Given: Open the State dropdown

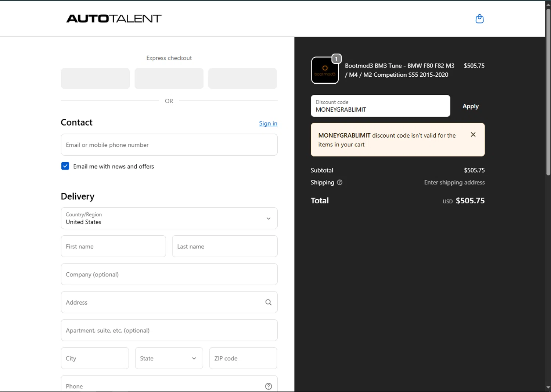Looking at the screenshot, I should [169, 358].
